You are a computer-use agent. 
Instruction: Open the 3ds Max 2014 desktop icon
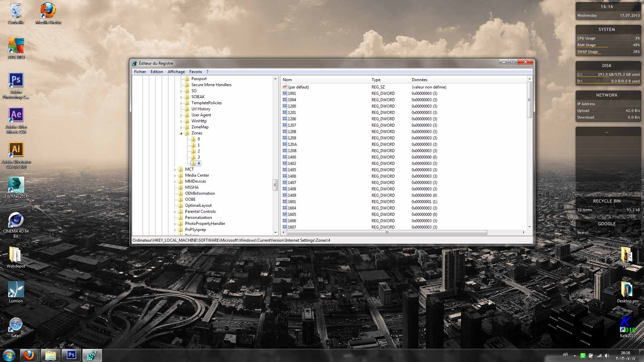pos(16,188)
